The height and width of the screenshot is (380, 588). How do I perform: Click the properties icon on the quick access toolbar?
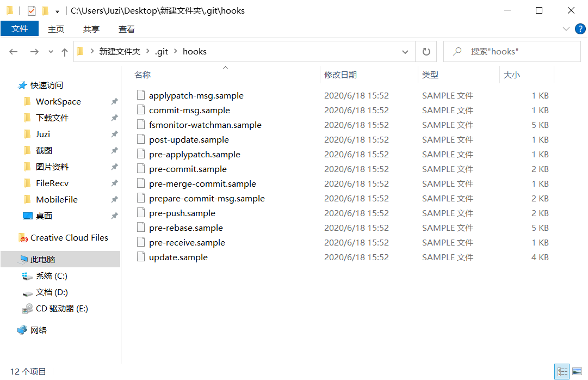coord(32,10)
